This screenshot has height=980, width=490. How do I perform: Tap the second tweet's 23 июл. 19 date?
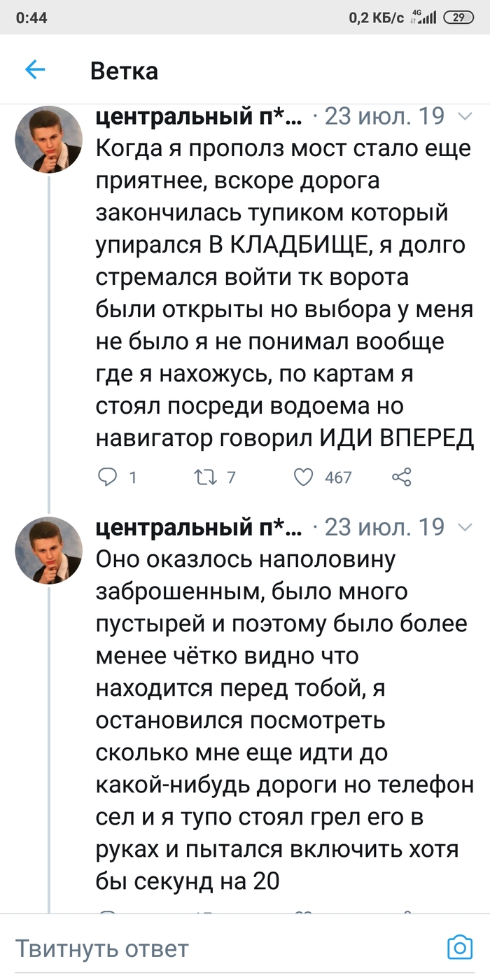pyautogui.click(x=385, y=526)
